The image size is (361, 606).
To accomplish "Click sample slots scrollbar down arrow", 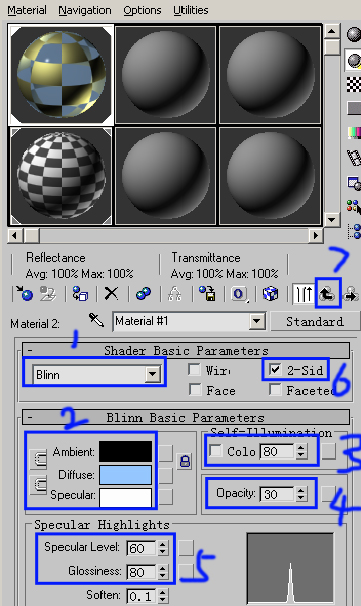I will point(331,220).
